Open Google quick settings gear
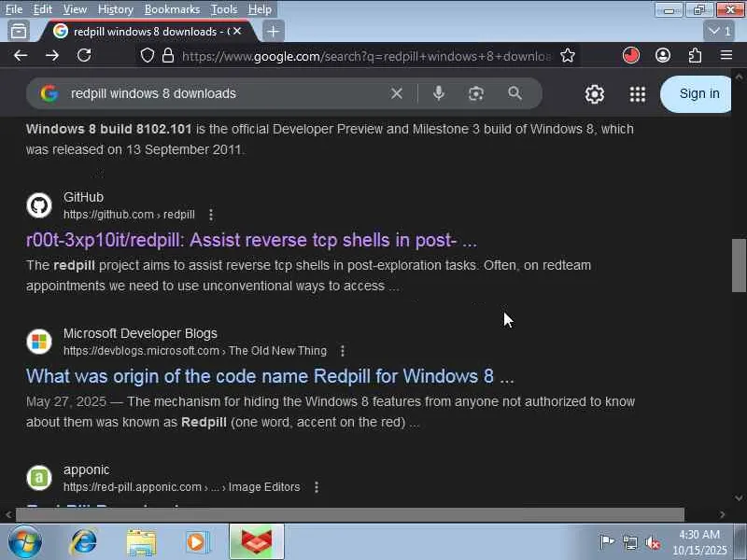 pyautogui.click(x=595, y=94)
